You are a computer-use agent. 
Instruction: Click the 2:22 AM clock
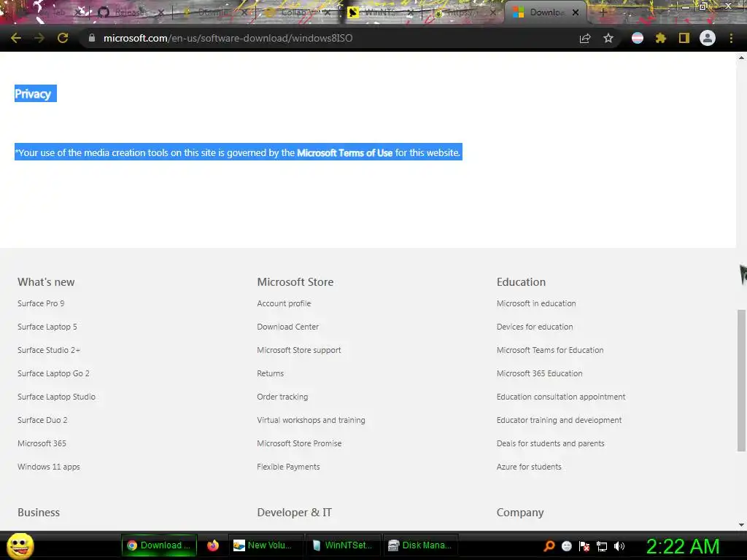coord(683,546)
